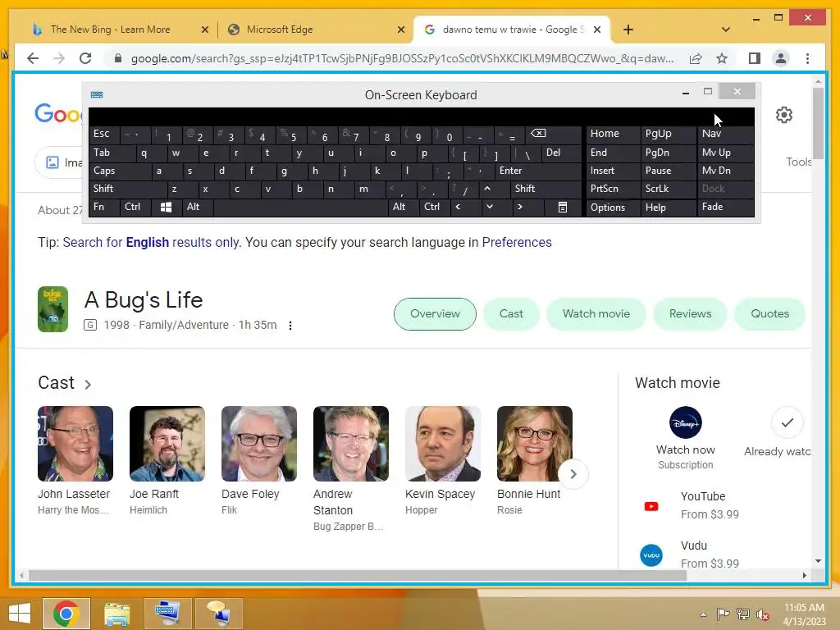
Task: Click the up arrow key on the On-Screen Keyboard
Action: tap(487, 189)
